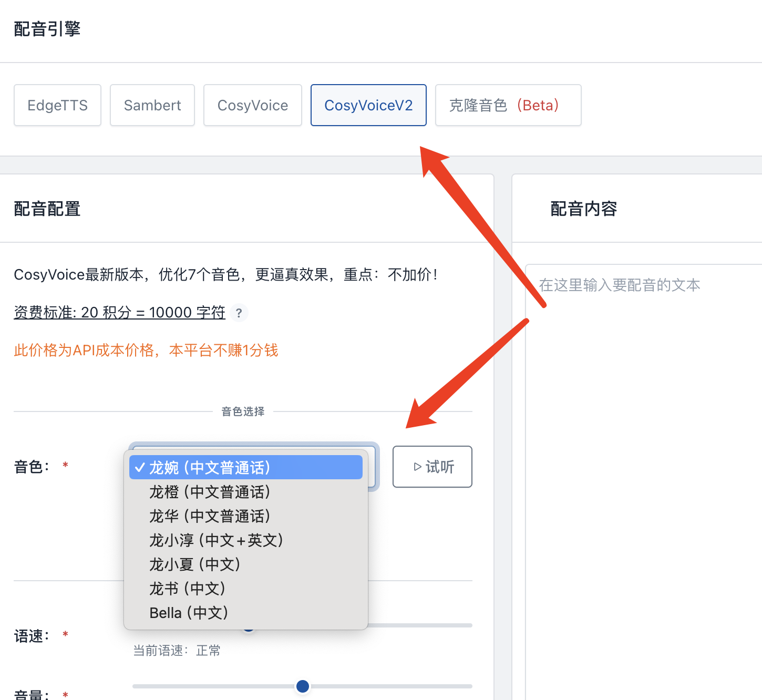The width and height of the screenshot is (762, 700).
Task: Choose 龙橙 (中文普通话) voice option
Action: (x=246, y=492)
